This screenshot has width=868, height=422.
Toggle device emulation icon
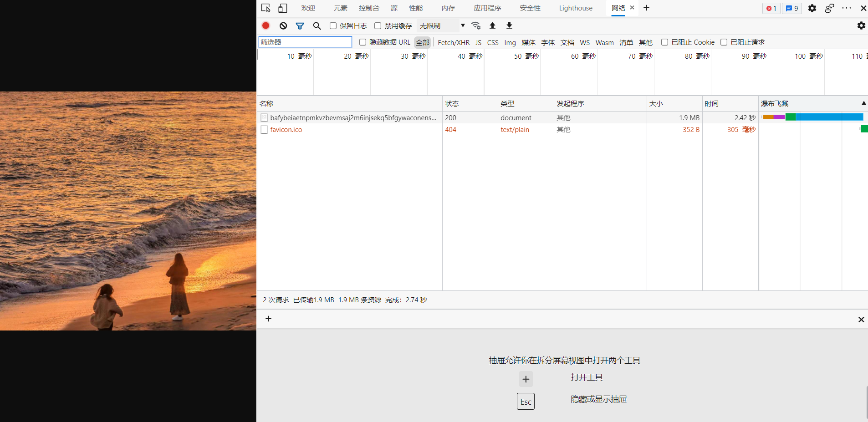coord(283,8)
